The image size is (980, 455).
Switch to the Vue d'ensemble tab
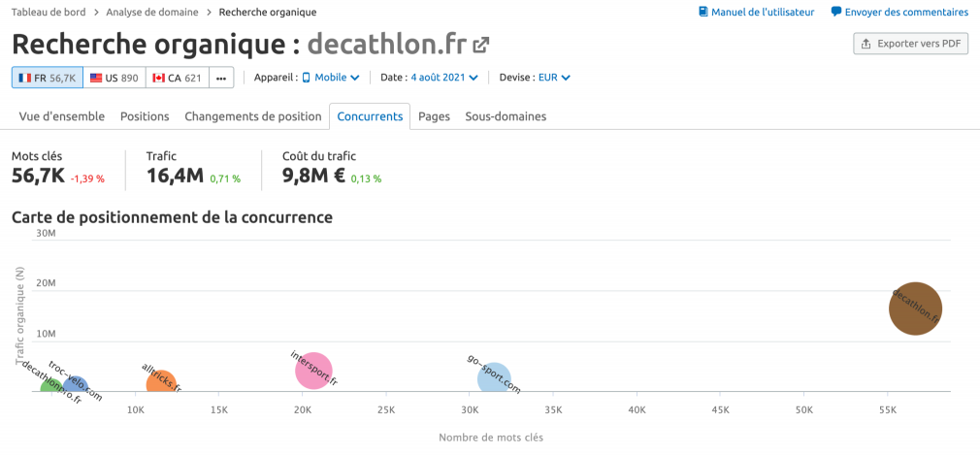click(62, 116)
